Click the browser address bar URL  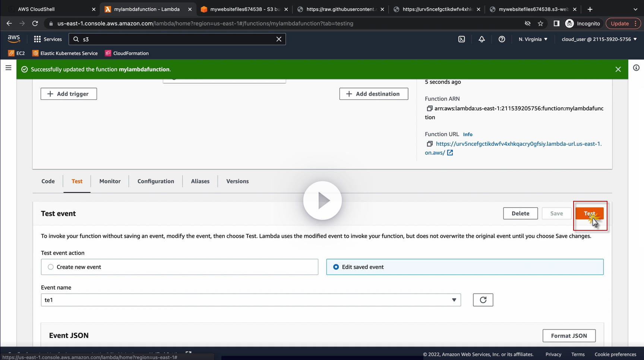point(205,23)
